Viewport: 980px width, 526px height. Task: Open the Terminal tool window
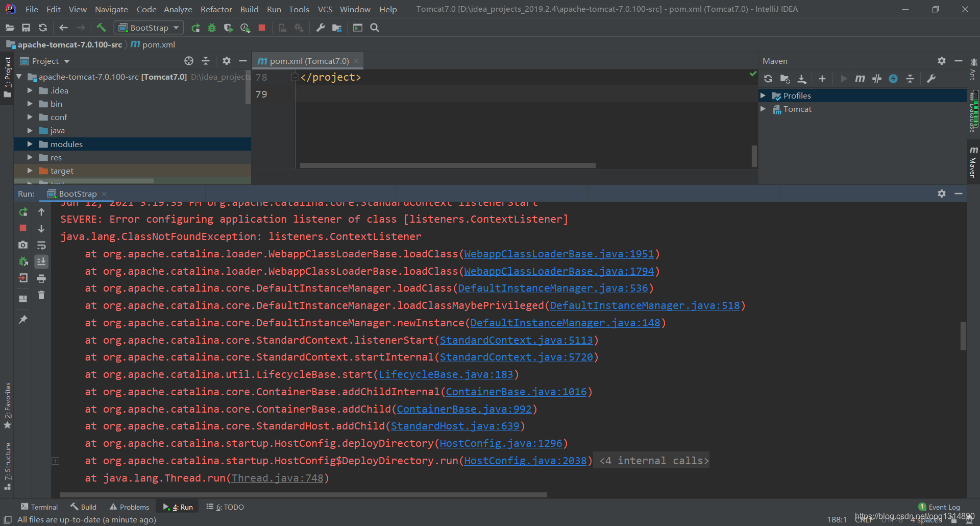(39, 507)
